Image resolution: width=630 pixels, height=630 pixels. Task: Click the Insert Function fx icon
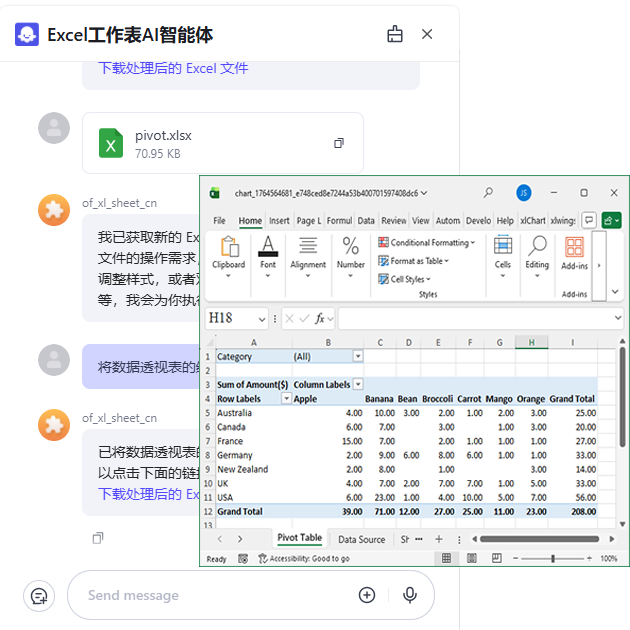pyautogui.click(x=320, y=319)
